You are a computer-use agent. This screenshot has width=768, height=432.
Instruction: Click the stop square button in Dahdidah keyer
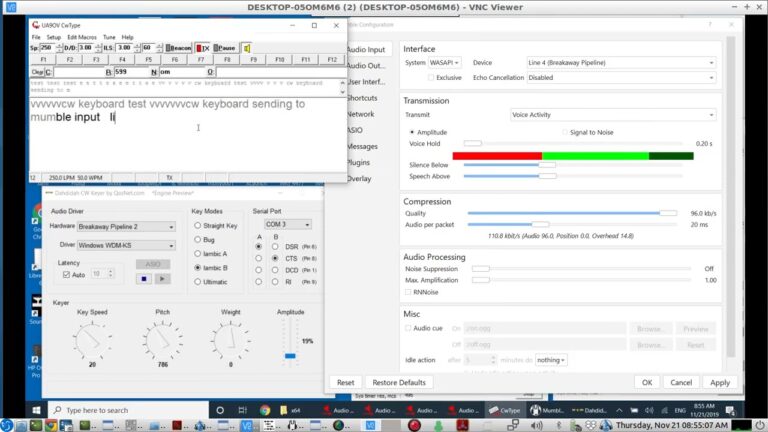144,279
